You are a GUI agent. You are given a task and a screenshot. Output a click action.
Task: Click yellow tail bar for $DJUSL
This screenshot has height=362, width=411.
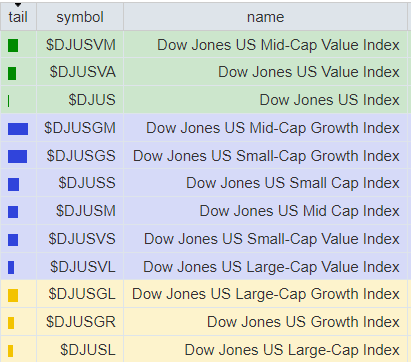(x=10, y=351)
